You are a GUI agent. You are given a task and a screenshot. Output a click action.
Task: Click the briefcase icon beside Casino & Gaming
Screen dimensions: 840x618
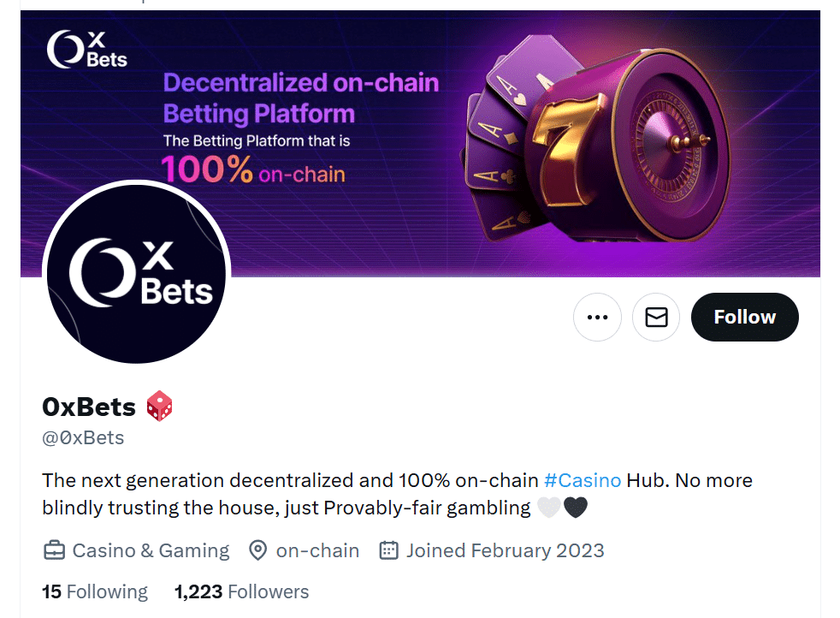pos(54,550)
